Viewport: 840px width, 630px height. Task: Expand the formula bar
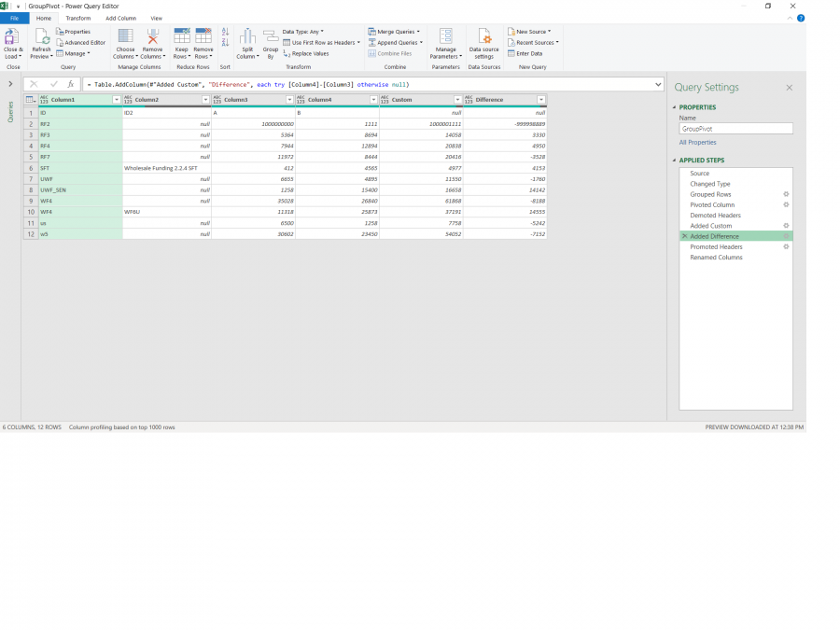point(658,84)
